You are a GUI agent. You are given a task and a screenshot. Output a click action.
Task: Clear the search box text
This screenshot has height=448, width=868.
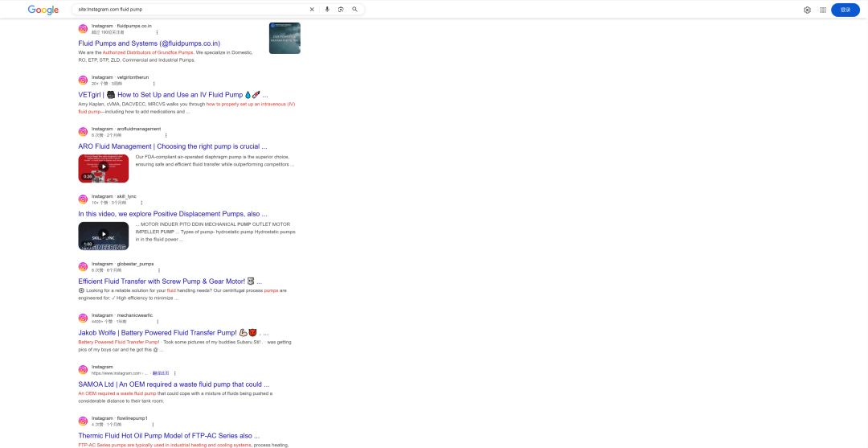(312, 10)
